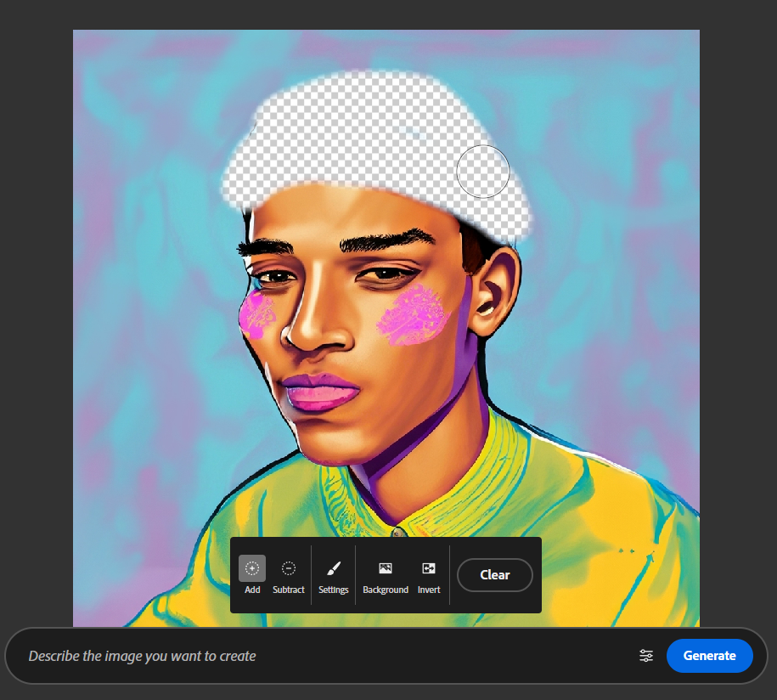Viewport: 777px width, 700px height.
Task: Invert the current selection
Action: [429, 574]
